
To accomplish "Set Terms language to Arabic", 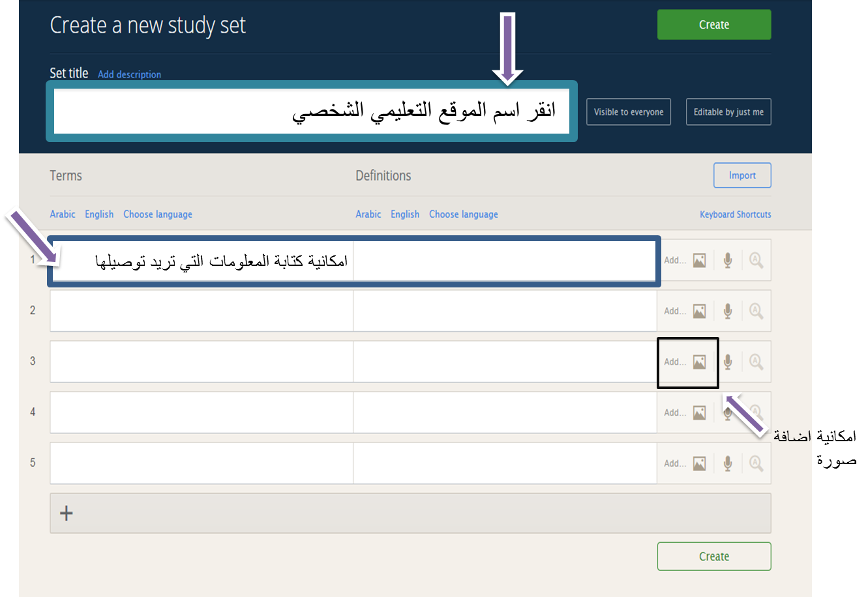I will pos(63,214).
